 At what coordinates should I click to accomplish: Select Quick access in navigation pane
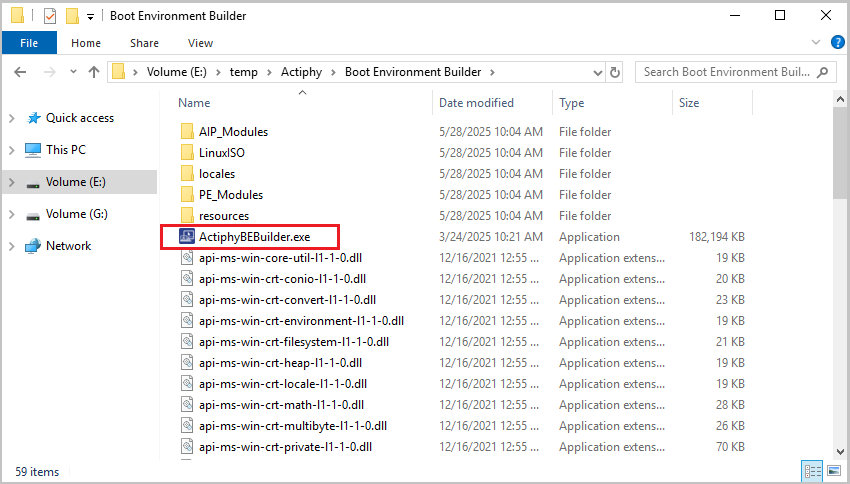(80, 118)
